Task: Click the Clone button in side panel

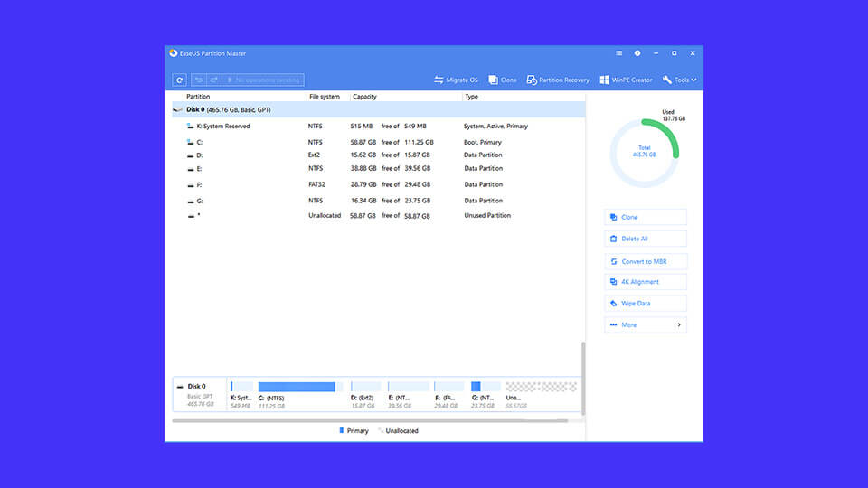Action: [x=646, y=217]
